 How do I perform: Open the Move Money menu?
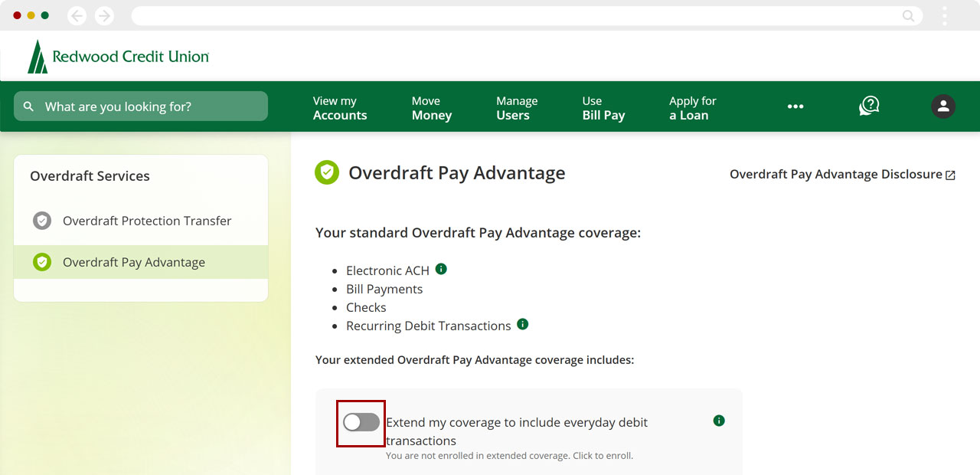pyautogui.click(x=432, y=108)
